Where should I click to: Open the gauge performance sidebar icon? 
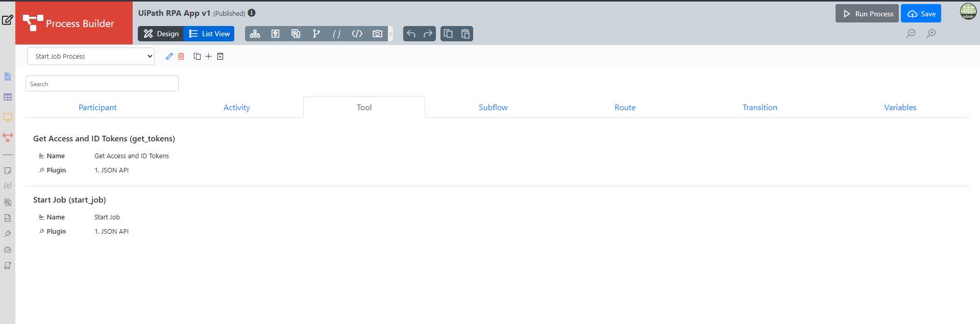[x=8, y=250]
